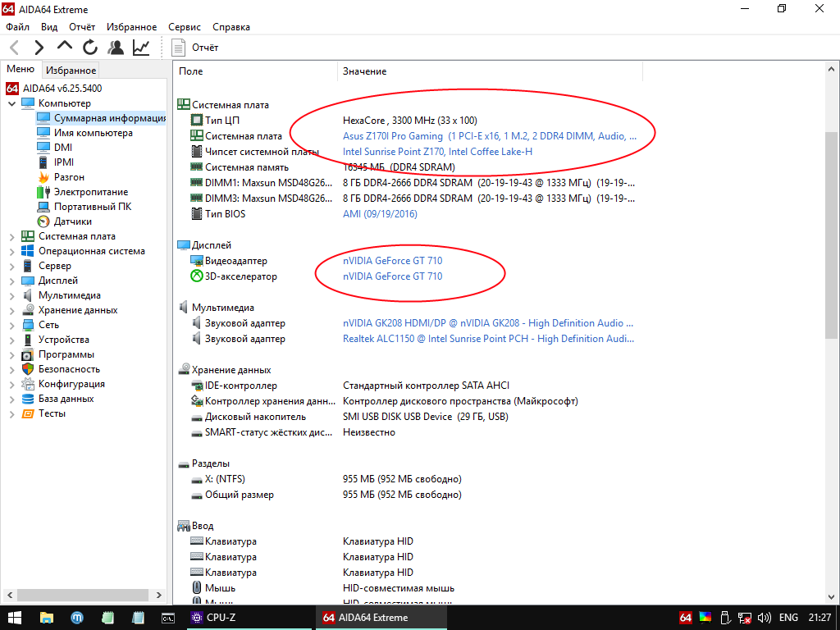Select the DIMM1: Maxsun row
The width and height of the screenshot is (840, 630).
[x=412, y=183]
